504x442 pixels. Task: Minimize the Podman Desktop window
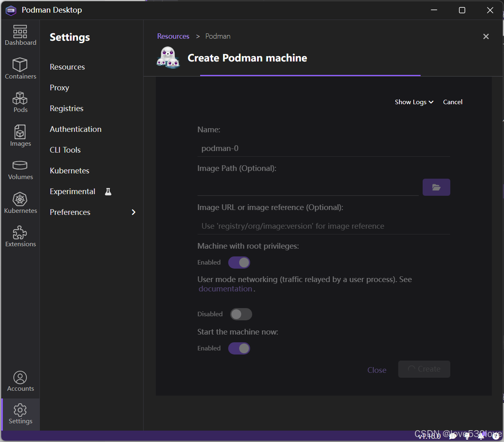pyautogui.click(x=434, y=10)
